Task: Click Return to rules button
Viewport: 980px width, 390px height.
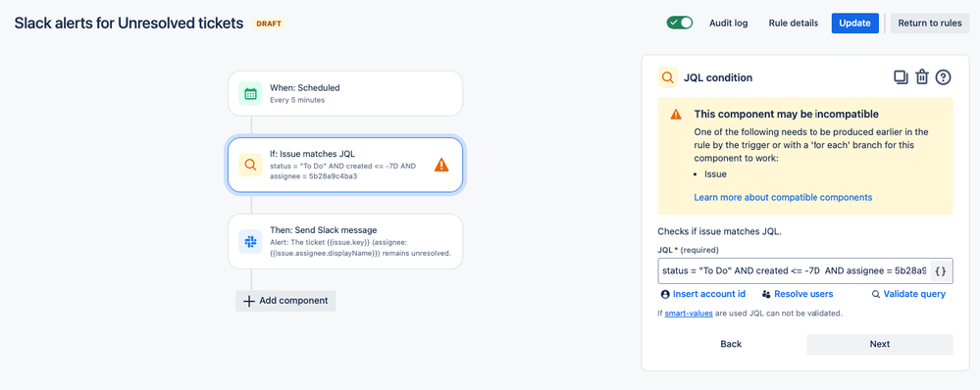Action: (x=930, y=24)
